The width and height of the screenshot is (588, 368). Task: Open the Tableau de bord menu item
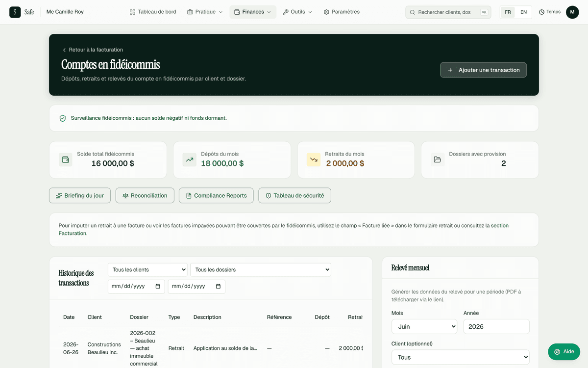point(153,12)
